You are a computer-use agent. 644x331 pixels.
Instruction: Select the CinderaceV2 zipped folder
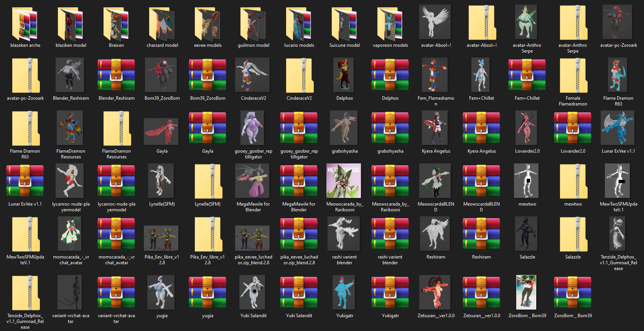[x=299, y=76]
